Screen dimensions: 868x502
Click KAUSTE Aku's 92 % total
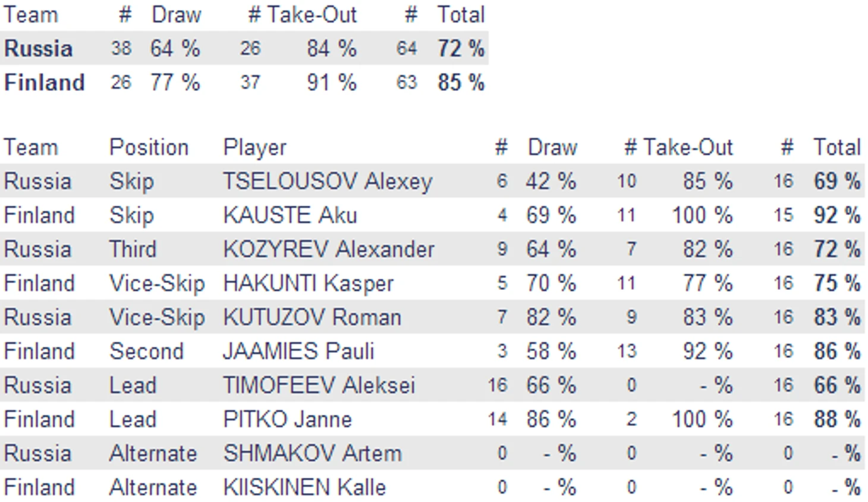point(837,215)
